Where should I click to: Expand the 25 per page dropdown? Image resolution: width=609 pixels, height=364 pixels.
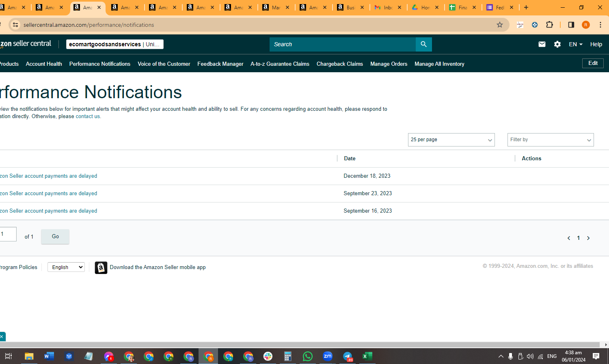tap(451, 140)
